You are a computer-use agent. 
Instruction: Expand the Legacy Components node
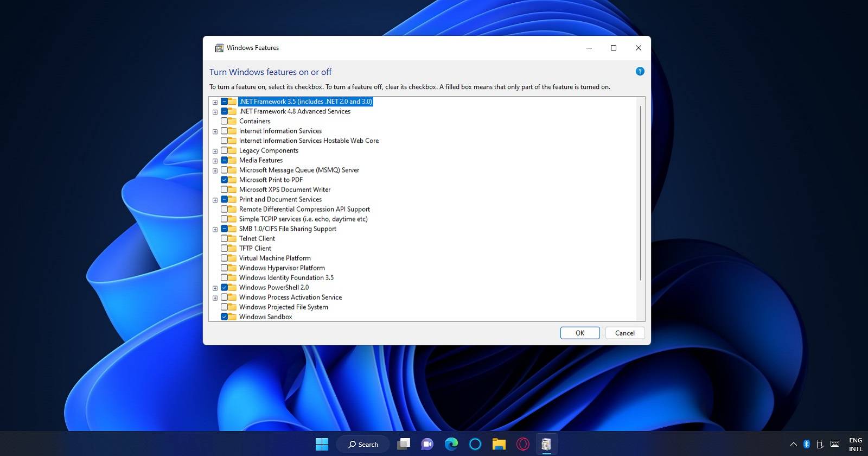pyautogui.click(x=215, y=151)
